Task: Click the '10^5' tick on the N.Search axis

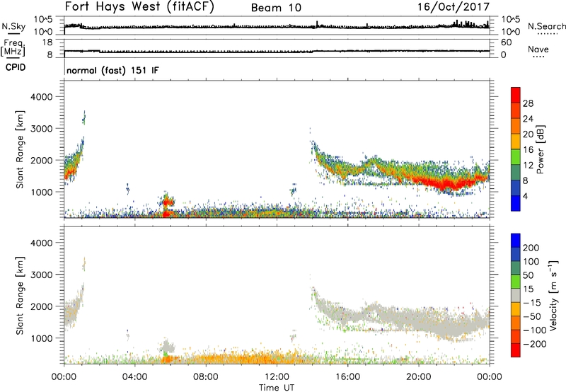Action: (511, 20)
